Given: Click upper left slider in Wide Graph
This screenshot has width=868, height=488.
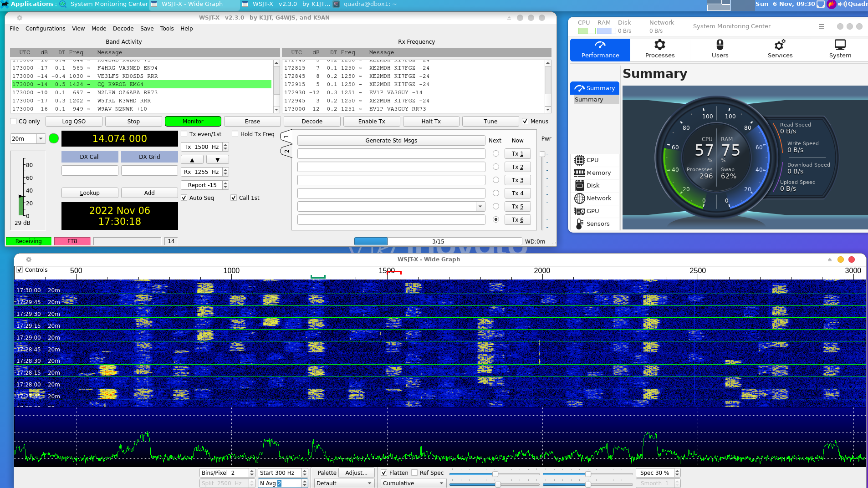Looking at the screenshot, I should (495, 474).
